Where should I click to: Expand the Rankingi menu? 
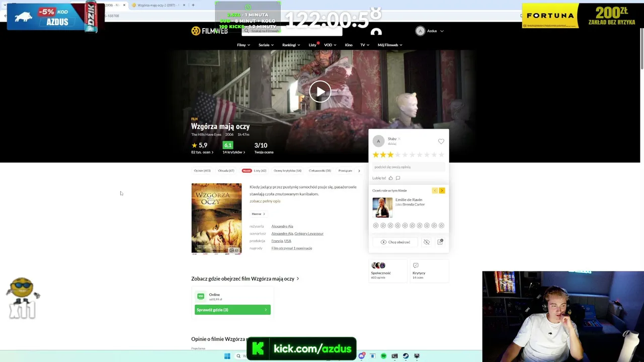291,45
